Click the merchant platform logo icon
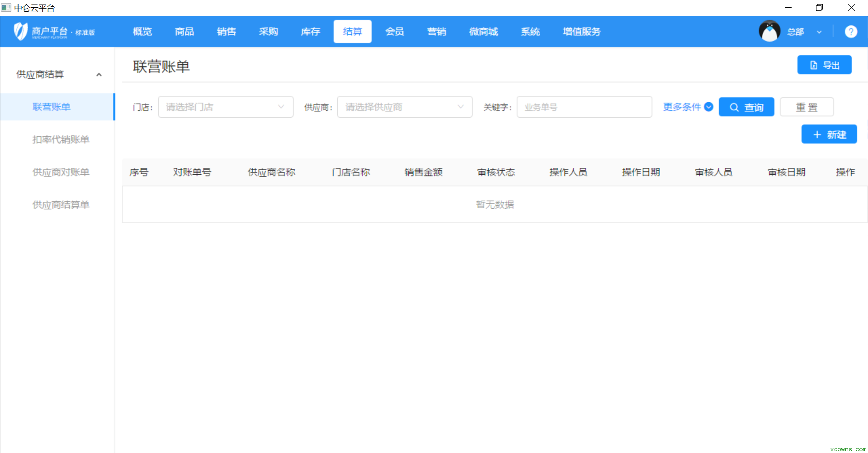This screenshot has width=868, height=453. [20, 31]
